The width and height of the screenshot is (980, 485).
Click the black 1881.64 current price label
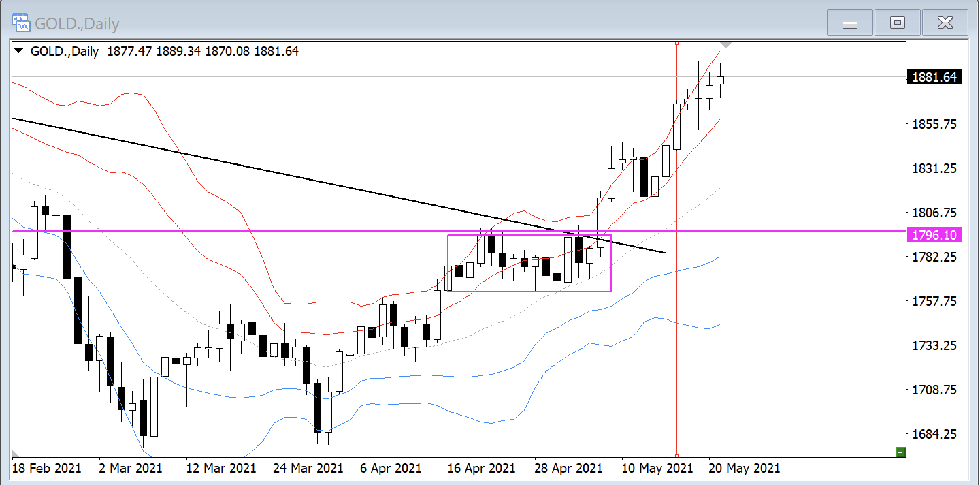tap(934, 77)
